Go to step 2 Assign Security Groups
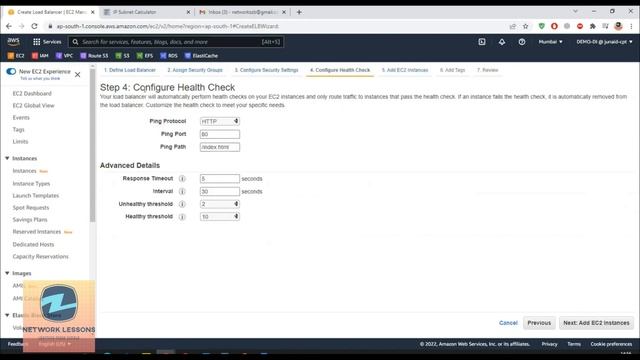Screen dimensions: 640x360 click(x=195, y=70)
